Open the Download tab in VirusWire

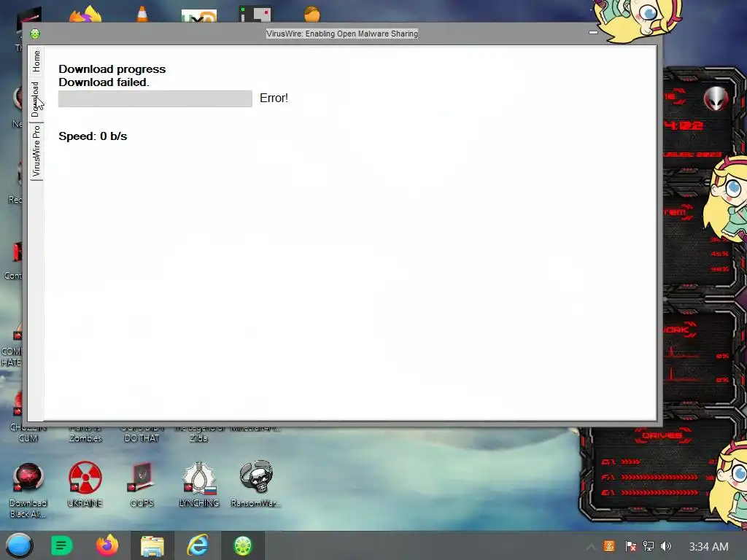(x=36, y=99)
